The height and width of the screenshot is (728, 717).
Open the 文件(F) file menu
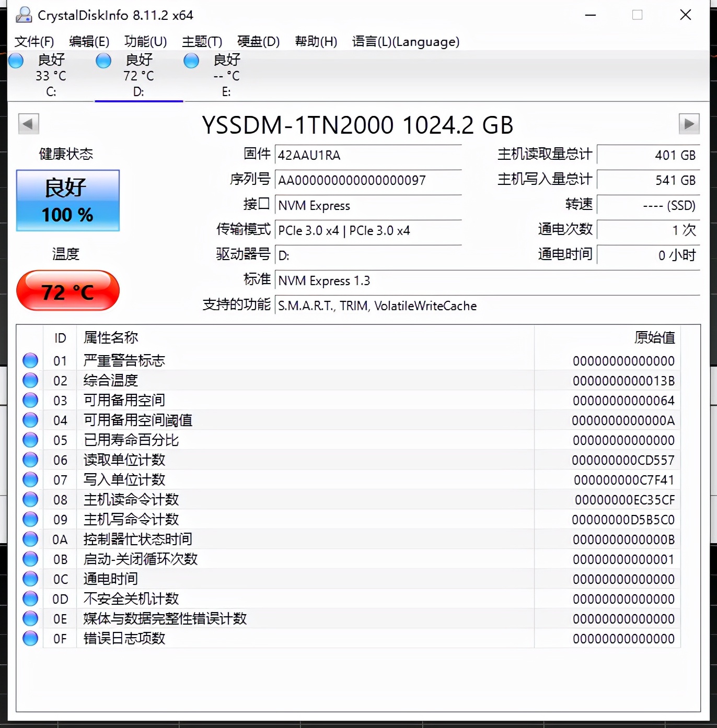tap(33, 42)
